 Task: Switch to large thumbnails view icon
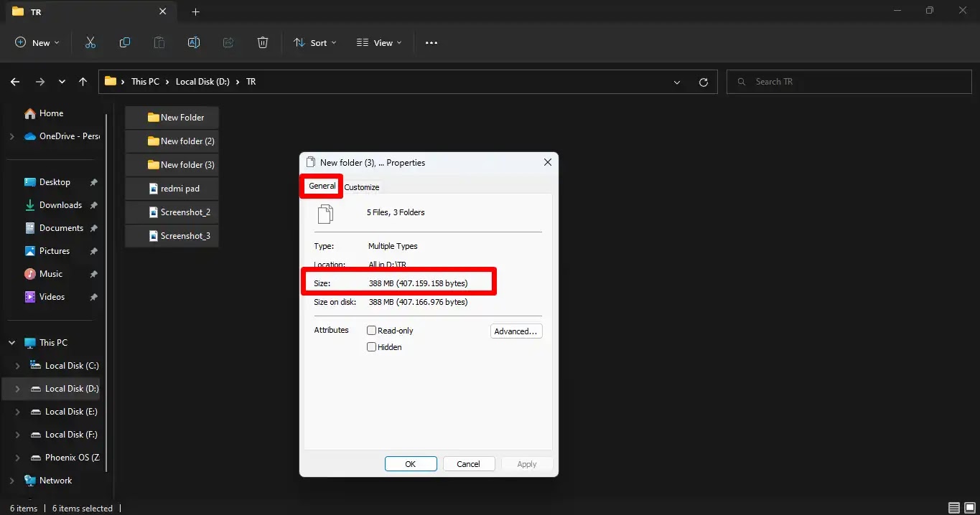pos(969,508)
